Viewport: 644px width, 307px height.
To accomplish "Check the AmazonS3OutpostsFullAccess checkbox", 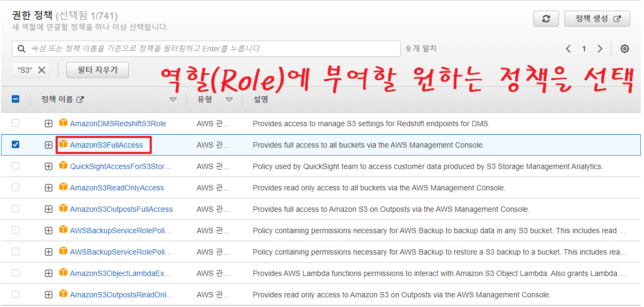I will coord(15,209).
